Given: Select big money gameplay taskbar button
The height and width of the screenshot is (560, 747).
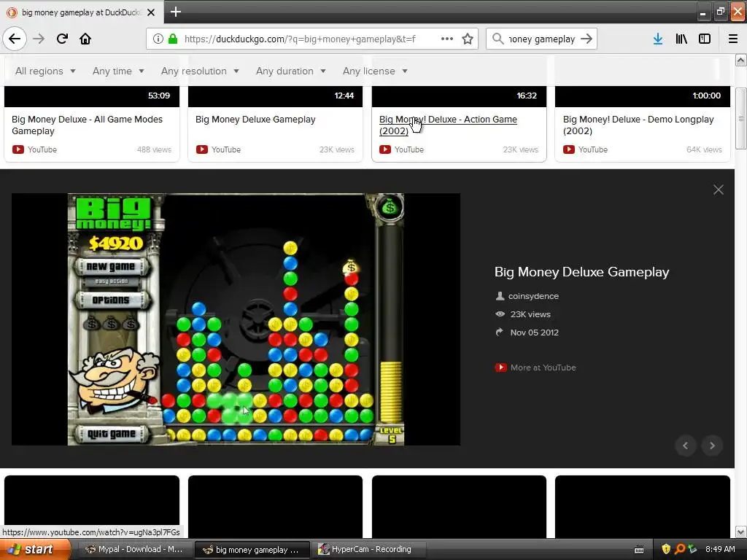Looking at the screenshot, I should [x=252, y=550].
